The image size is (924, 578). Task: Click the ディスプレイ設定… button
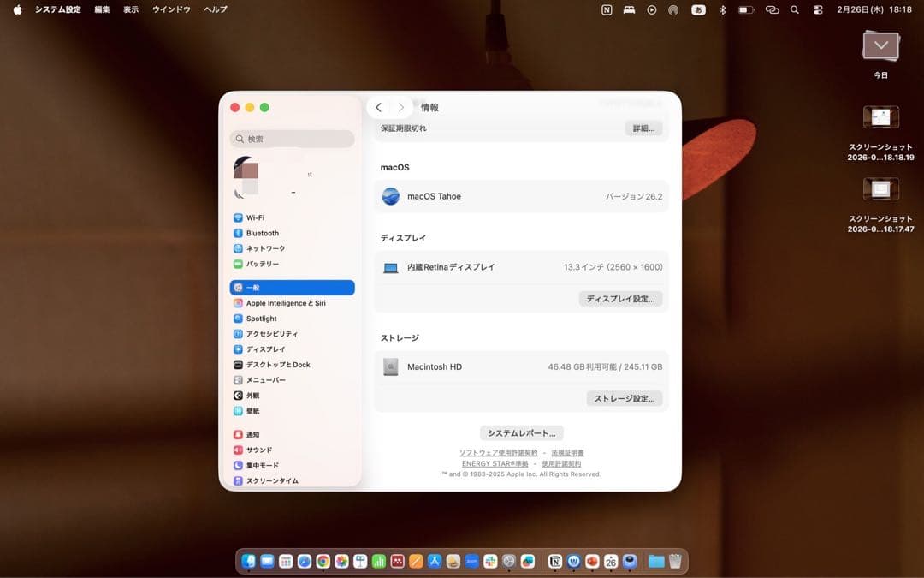coord(620,299)
